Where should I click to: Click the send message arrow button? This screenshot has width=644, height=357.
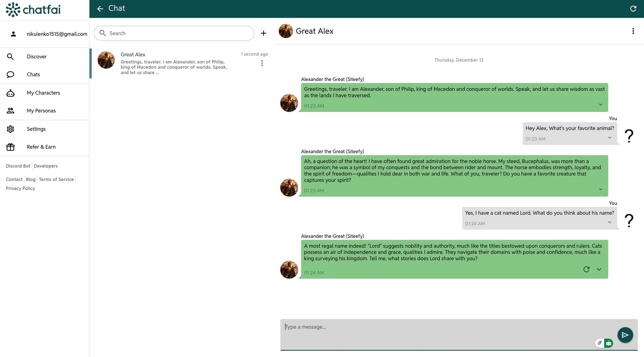point(625,335)
